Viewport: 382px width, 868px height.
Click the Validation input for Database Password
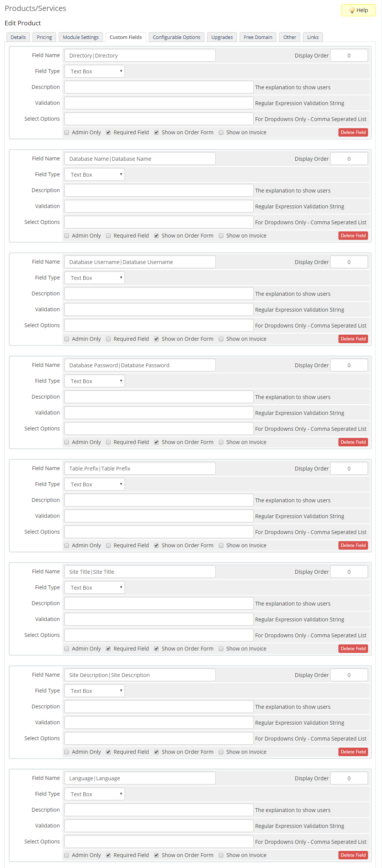click(159, 413)
